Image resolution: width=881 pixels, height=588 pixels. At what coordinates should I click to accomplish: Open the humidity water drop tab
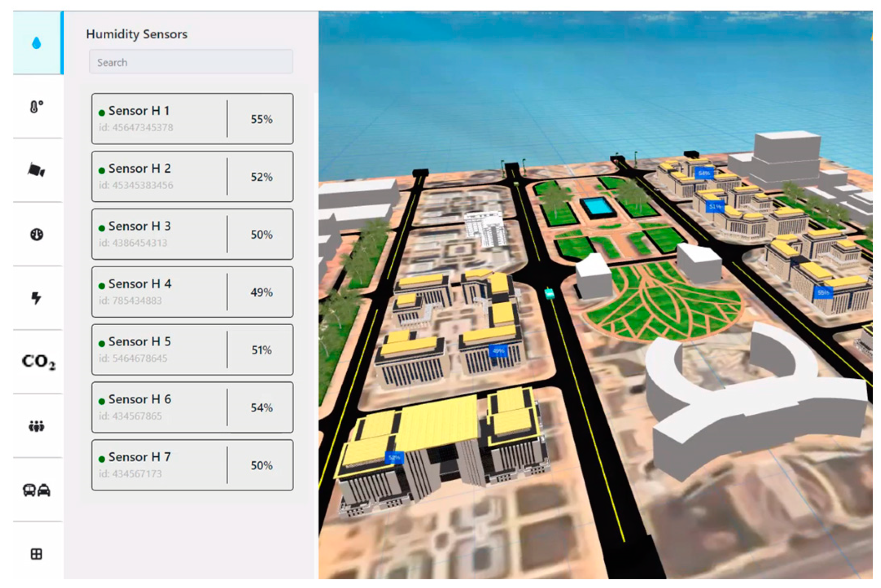click(36, 43)
